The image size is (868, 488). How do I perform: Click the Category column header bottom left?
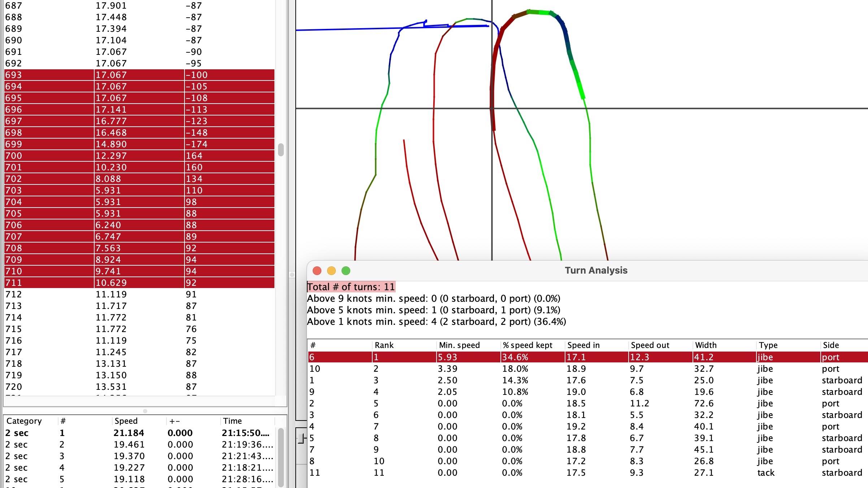[24, 421]
